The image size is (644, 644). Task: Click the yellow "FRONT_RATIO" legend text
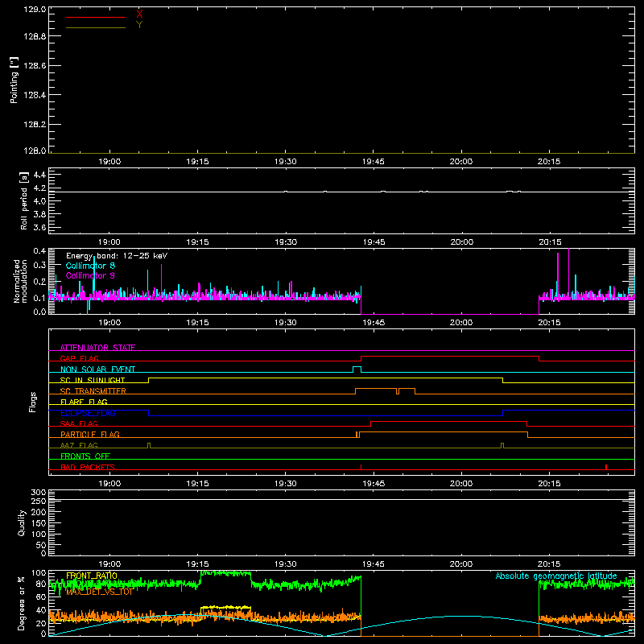point(92,576)
